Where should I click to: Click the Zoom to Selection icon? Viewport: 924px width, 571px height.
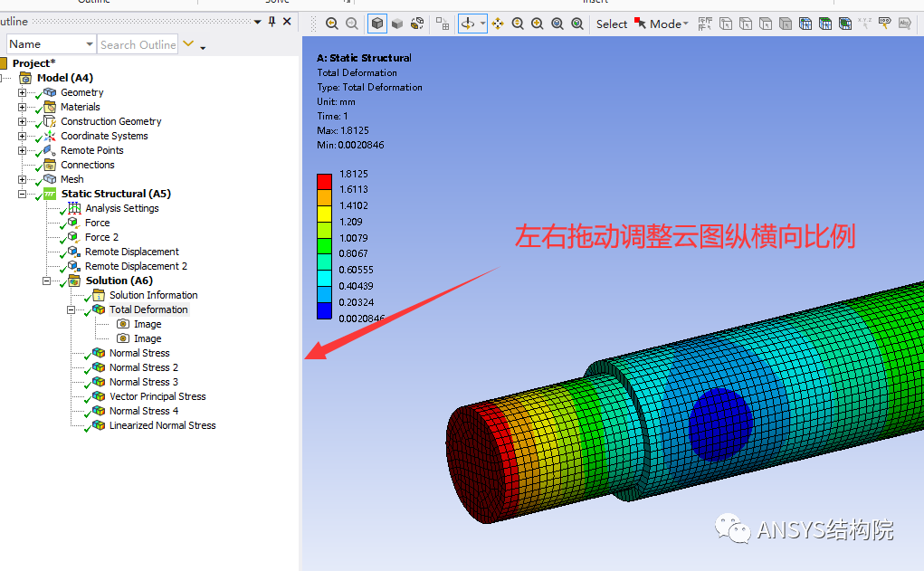click(577, 24)
